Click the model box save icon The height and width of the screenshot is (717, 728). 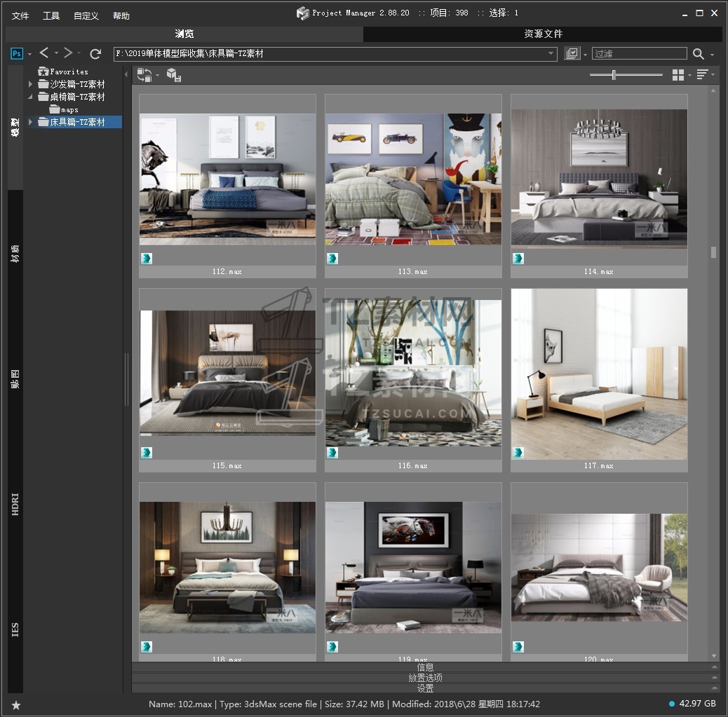(173, 74)
